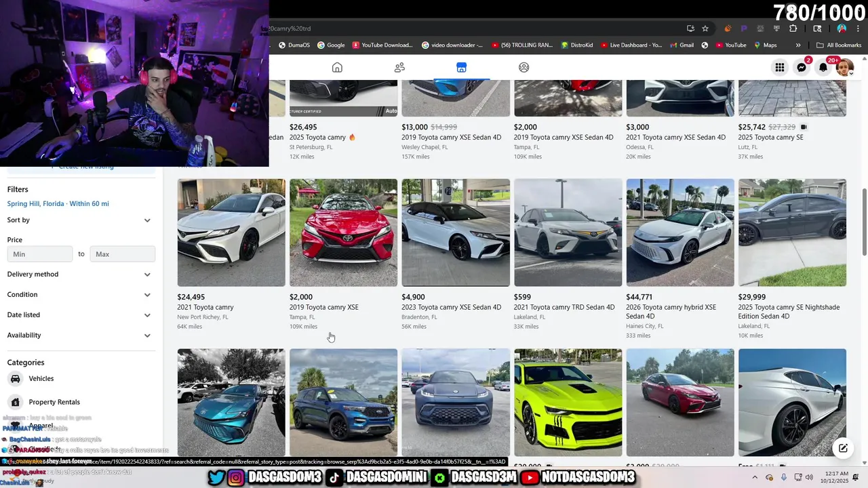This screenshot has height=488, width=868.
Task: Click $13,000 2019 camry XSE Sedan title
Action: click(x=452, y=138)
